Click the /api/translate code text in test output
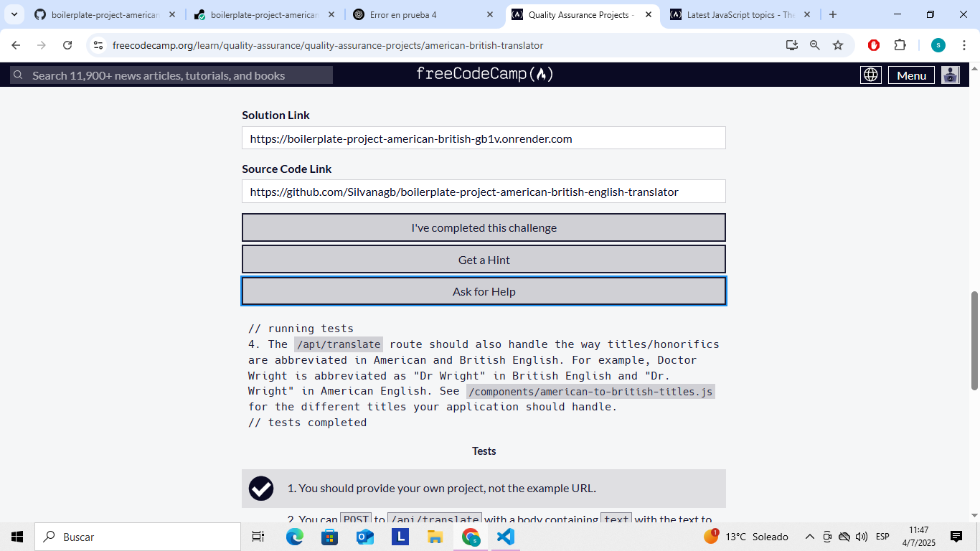The width and height of the screenshot is (980, 551). point(339,344)
